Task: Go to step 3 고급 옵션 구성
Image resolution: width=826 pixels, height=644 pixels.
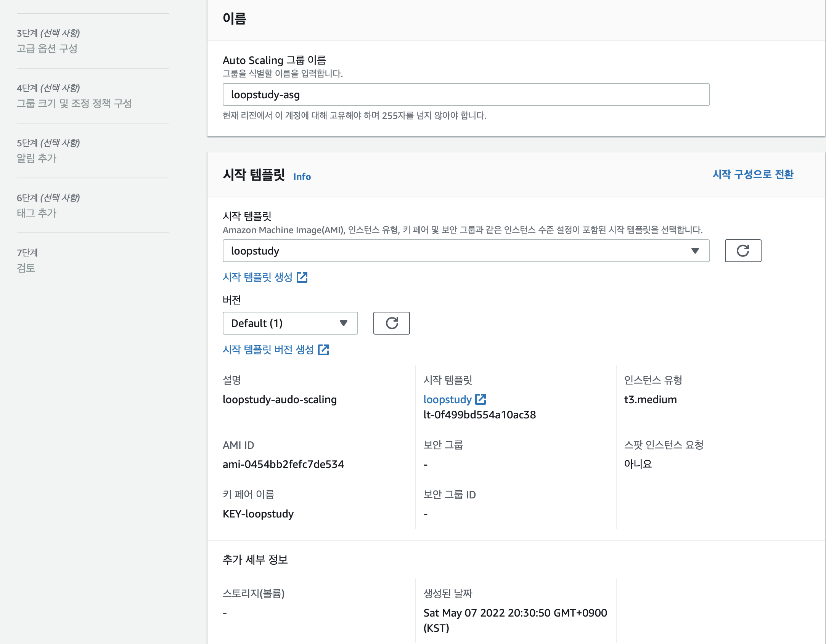Action: coord(47,48)
